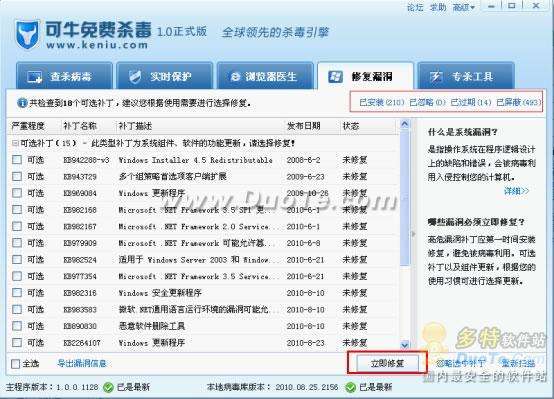Viewport: 554px width, 399px height.
Task: Switch to the 实时保护 tab
Action: 164,76
